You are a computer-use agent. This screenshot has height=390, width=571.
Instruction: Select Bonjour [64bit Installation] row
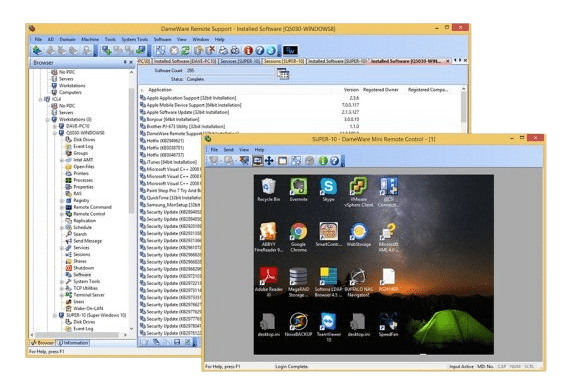point(170,119)
